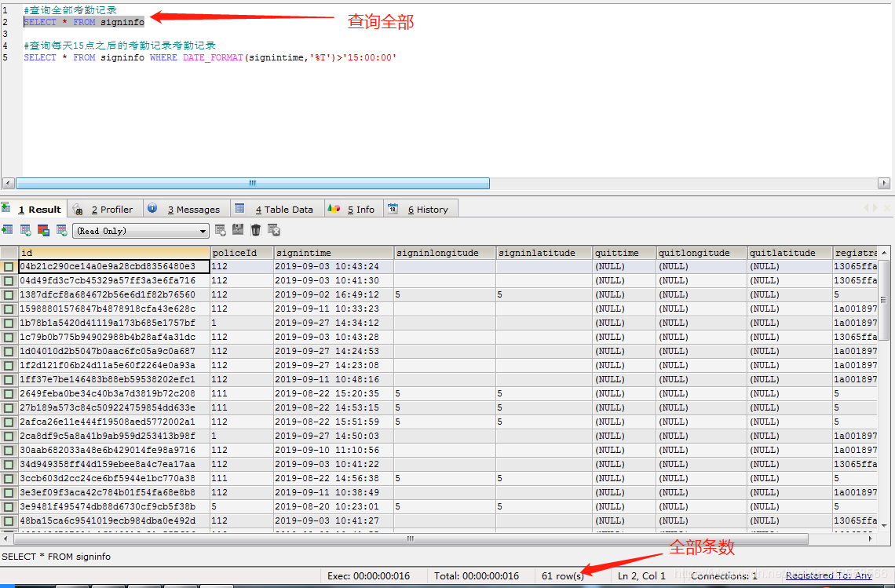Check the row checkbox for id 04d49fd3c7cb45329a57ff3a3e6fa716
This screenshot has width=895, height=588.
tap(9, 281)
